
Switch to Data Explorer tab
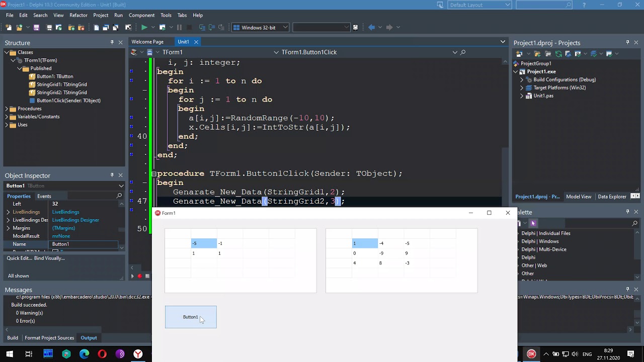[612, 197]
